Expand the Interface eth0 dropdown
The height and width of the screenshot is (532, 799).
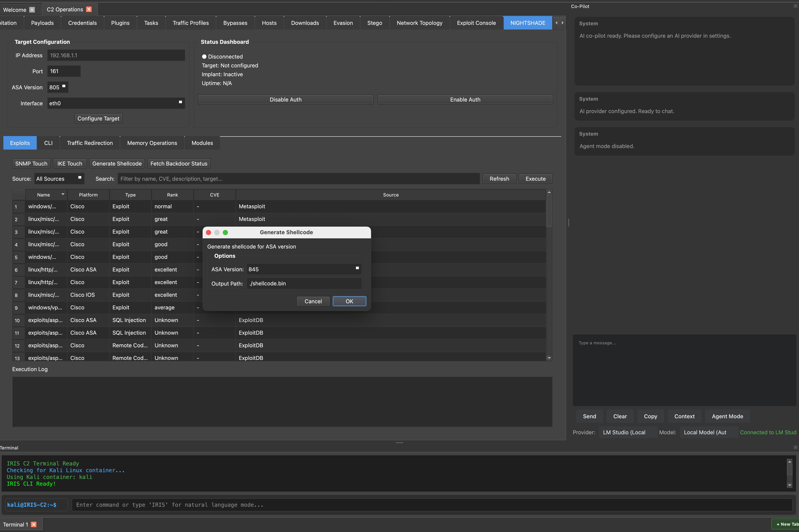point(180,103)
